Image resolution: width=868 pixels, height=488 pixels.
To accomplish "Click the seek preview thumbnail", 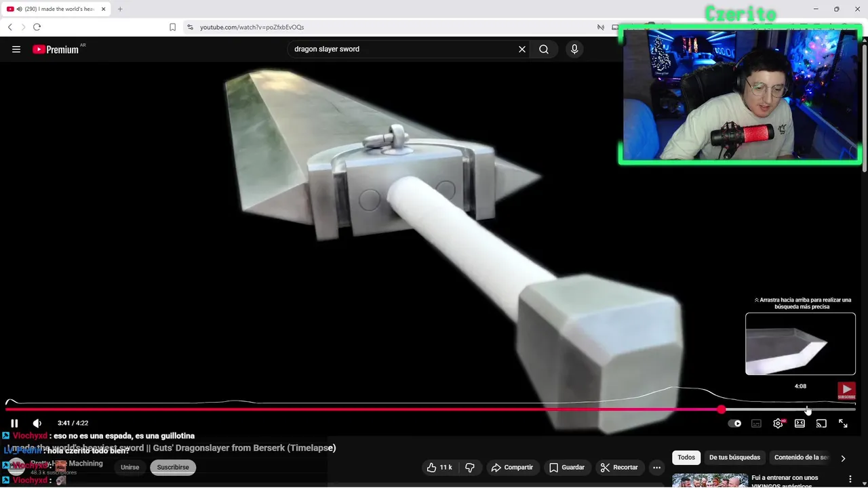I will coord(800,344).
